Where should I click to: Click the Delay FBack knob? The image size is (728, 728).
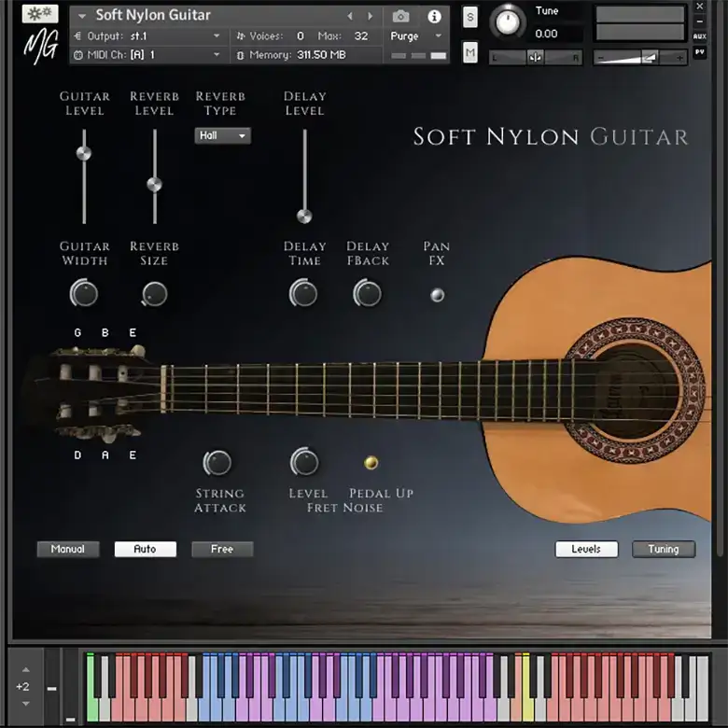(x=367, y=293)
